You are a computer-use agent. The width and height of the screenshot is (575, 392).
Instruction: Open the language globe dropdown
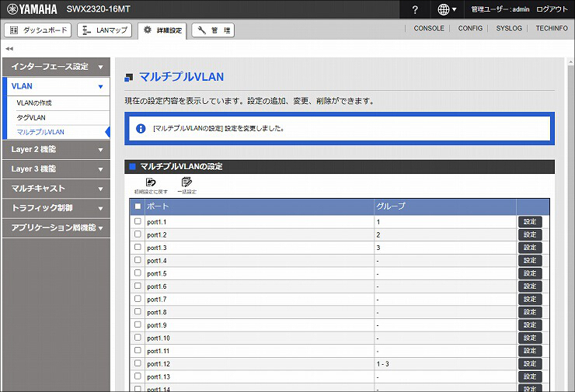coord(447,9)
